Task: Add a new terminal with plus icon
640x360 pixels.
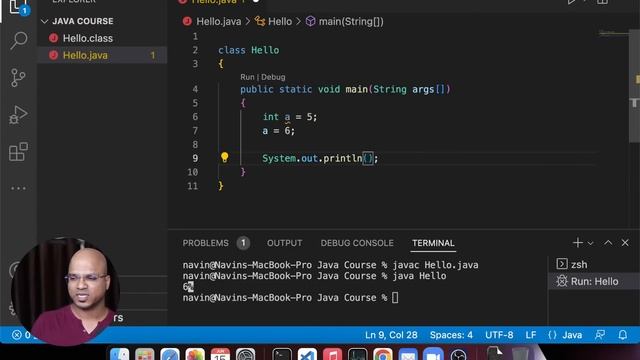Action: (578, 243)
